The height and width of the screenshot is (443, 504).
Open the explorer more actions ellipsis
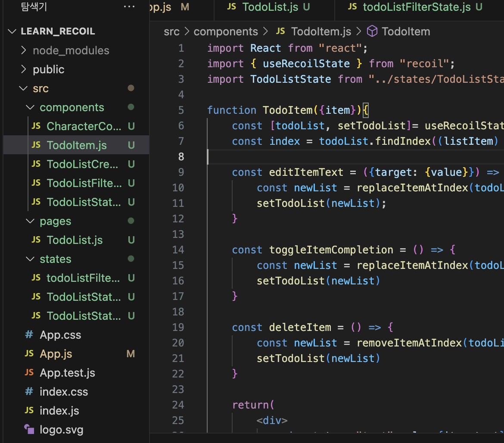pyautogui.click(x=129, y=6)
